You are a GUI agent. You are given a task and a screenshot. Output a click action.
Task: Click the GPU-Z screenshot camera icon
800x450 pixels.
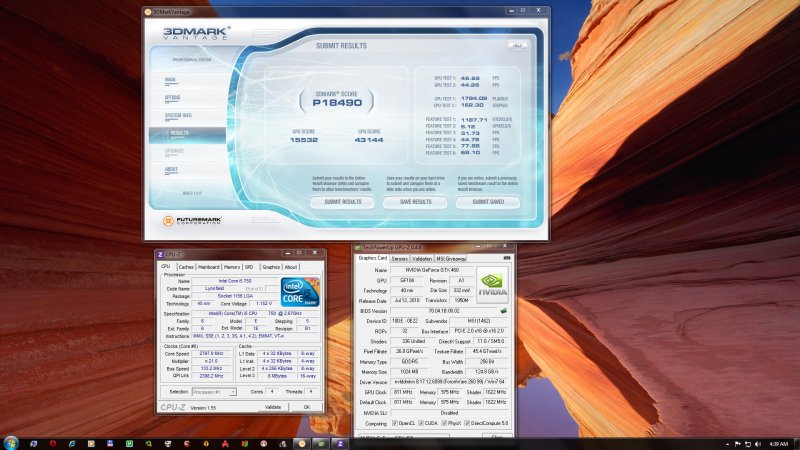(x=507, y=258)
